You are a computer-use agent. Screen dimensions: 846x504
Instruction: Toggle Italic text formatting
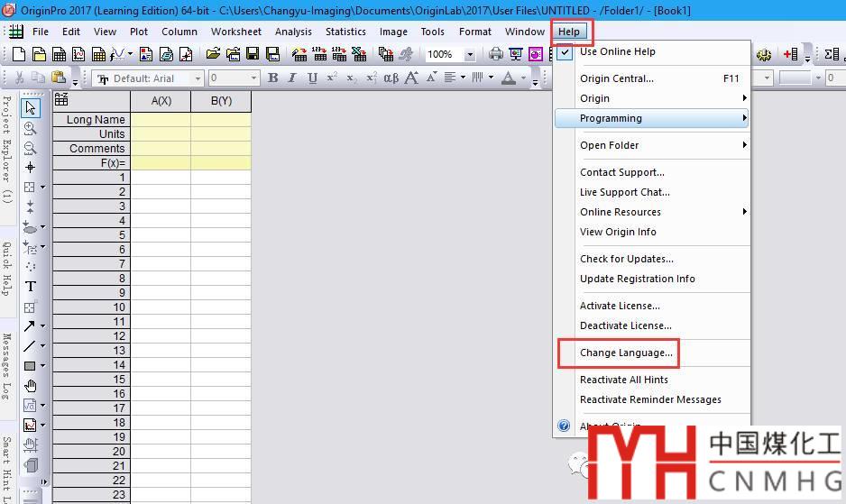(x=292, y=78)
